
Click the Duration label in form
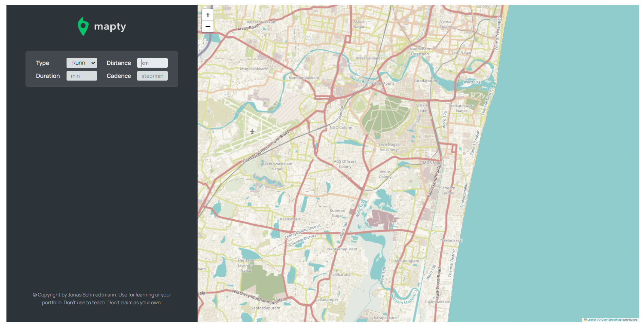click(x=48, y=76)
